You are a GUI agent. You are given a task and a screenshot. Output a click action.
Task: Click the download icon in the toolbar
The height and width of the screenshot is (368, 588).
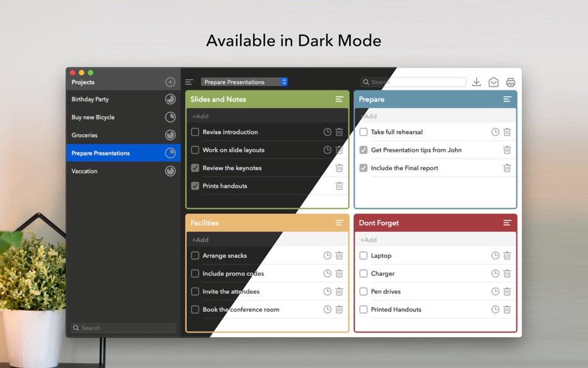(476, 82)
